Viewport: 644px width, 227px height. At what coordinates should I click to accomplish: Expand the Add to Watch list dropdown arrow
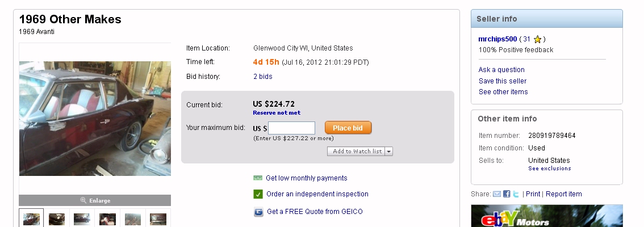(389, 152)
